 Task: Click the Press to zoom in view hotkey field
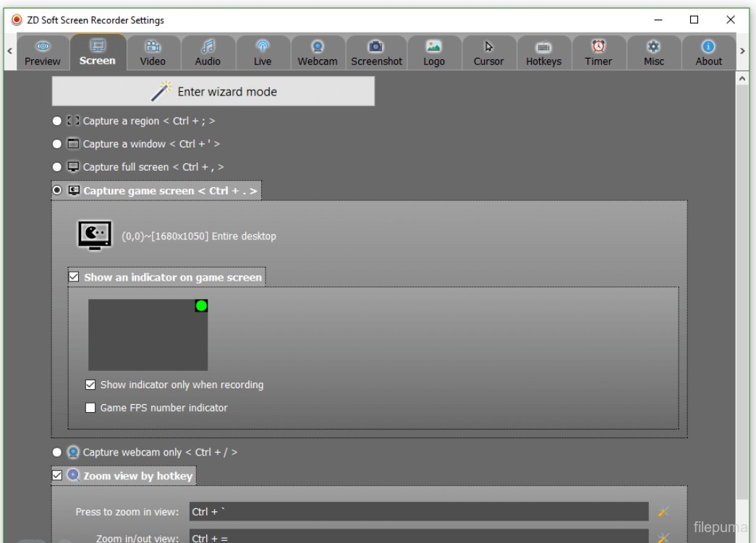pos(418,512)
